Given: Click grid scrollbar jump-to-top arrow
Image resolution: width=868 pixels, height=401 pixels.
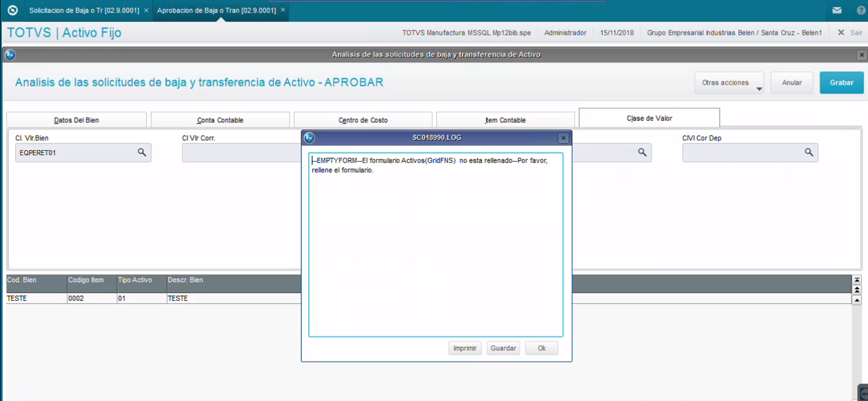Looking at the screenshot, I should point(857,280).
